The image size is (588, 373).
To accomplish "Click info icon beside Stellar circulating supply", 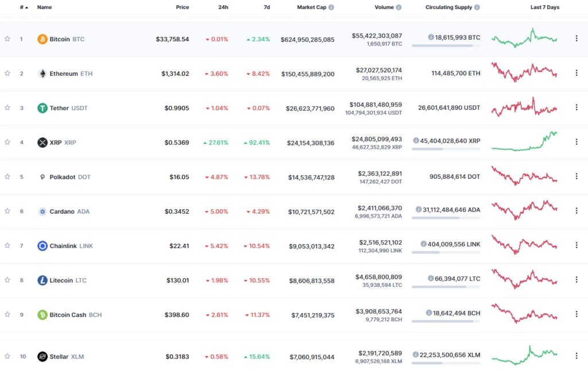I will (416, 355).
